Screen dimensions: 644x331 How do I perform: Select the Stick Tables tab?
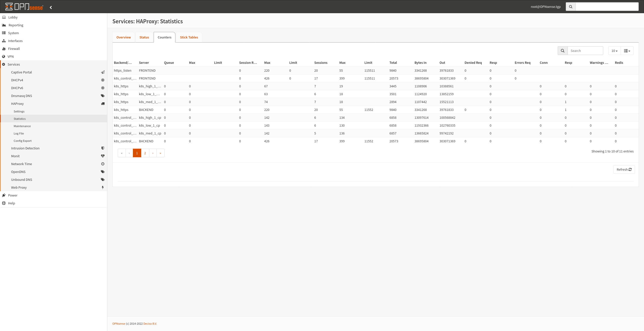pyautogui.click(x=189, y=37)
